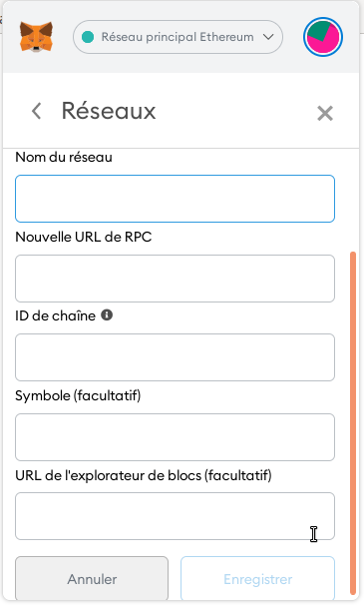This screenshot has width=364, height=605.
Task: Close the Réseaux panel with the X
Action: (x=325, y=113)
